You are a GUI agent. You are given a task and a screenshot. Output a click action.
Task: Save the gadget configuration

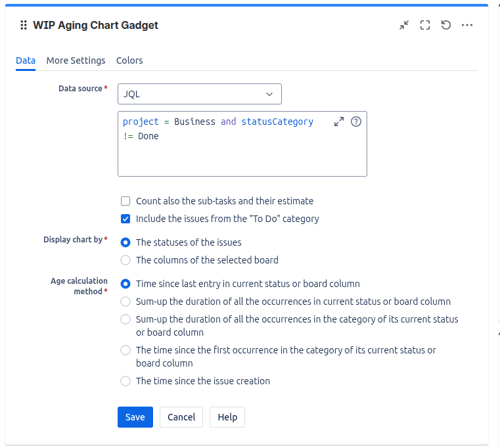coord(135,417)
